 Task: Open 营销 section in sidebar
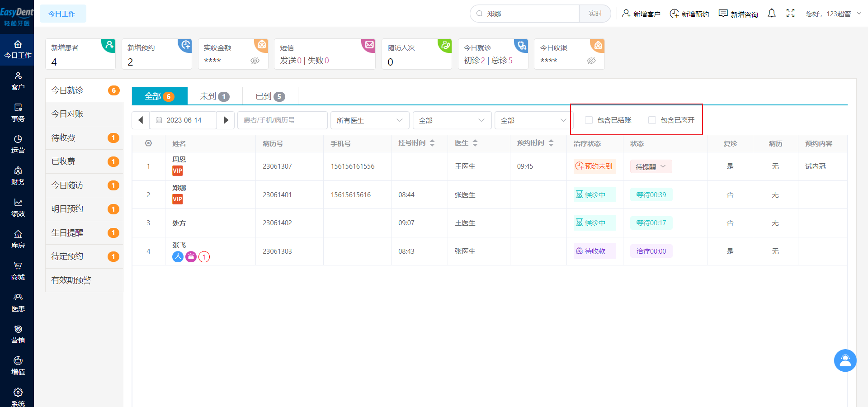click(x=18, y=335)
